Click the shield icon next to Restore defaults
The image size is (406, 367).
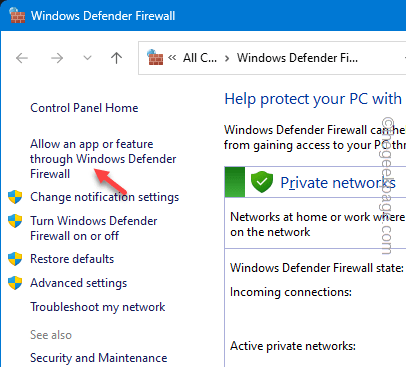15,259
